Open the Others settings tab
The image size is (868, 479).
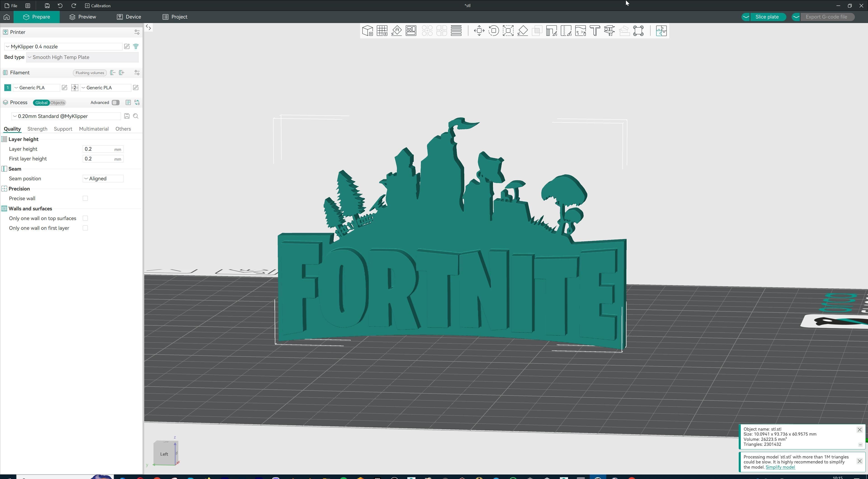click(x=123, y=129)
